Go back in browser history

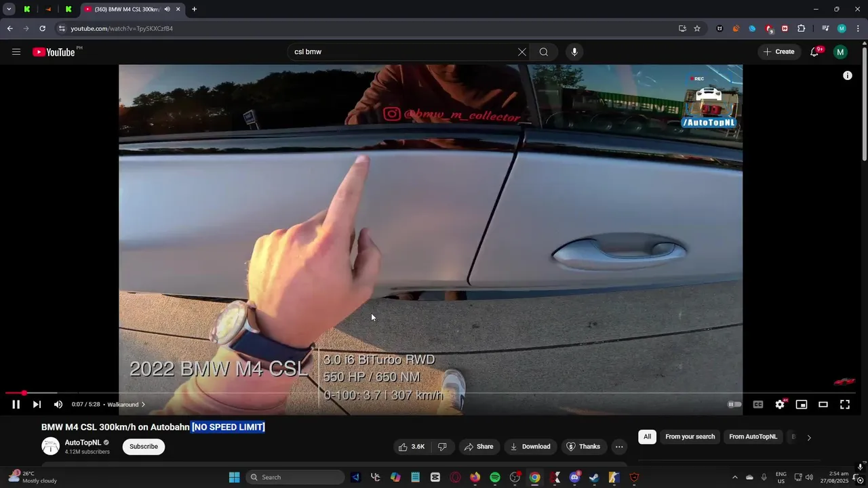9,28
